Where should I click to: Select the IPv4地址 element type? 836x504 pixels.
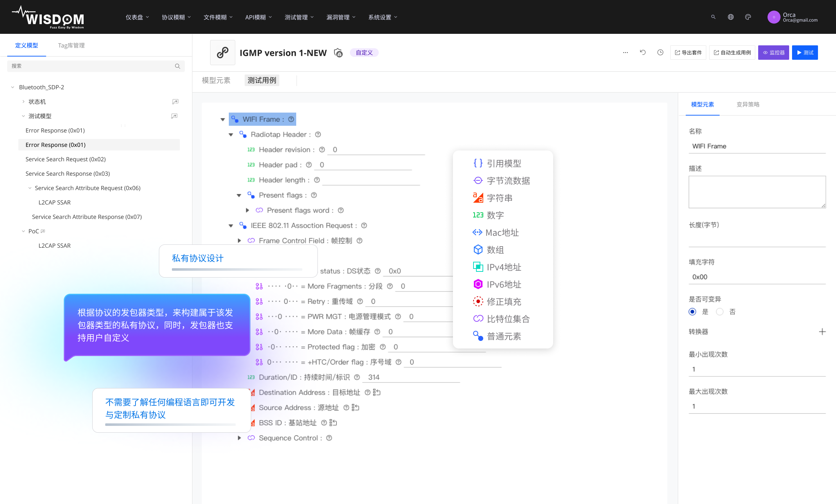click(503, 267)
